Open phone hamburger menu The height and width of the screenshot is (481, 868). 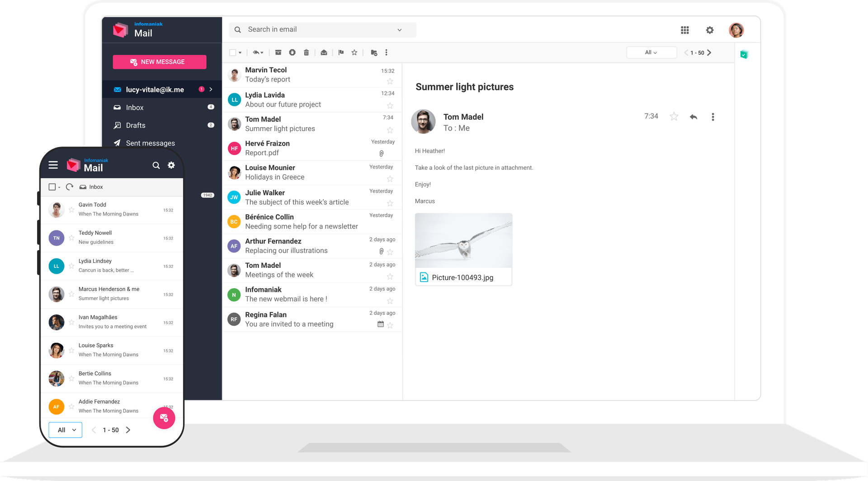point(53,165)
